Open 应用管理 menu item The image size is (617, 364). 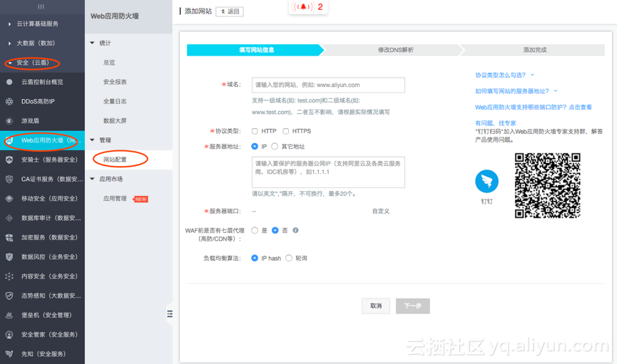coord(115,199)
